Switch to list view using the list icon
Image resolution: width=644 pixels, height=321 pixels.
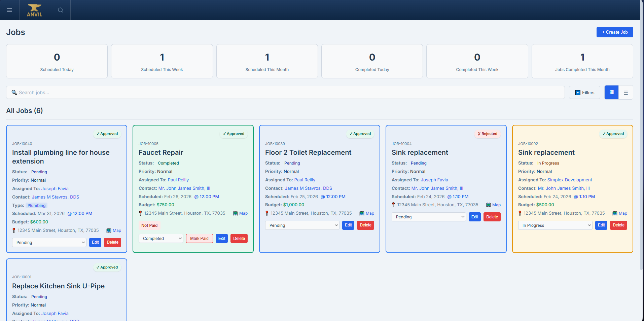(626, 92)
